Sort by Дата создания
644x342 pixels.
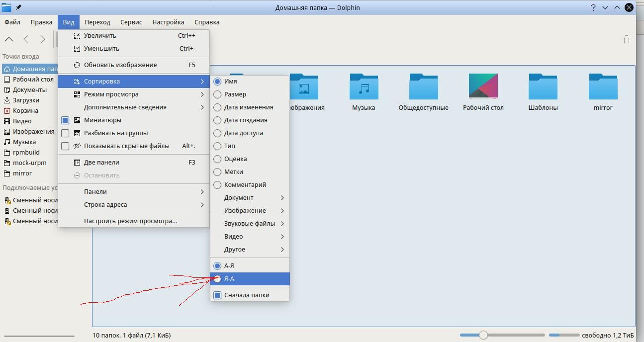(x=250, y=120)
